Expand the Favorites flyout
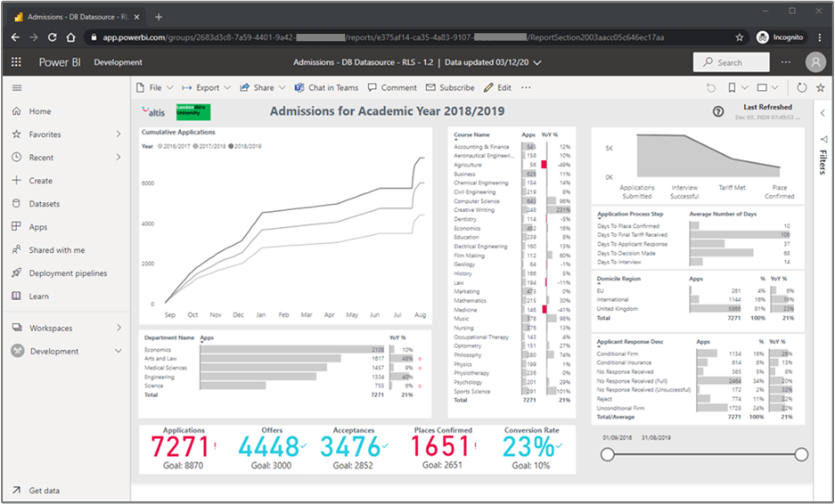The image size is (835, 504). (x=119, y=134)
